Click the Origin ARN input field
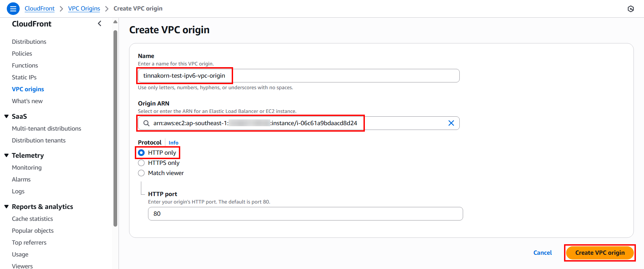The height and width of the screenshot is (269, 644). (298, 123)
